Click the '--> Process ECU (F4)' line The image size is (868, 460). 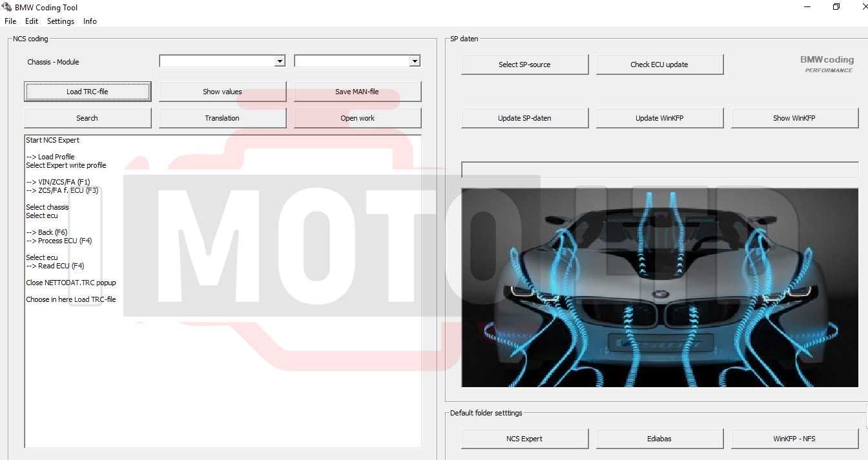click(59, 241)
